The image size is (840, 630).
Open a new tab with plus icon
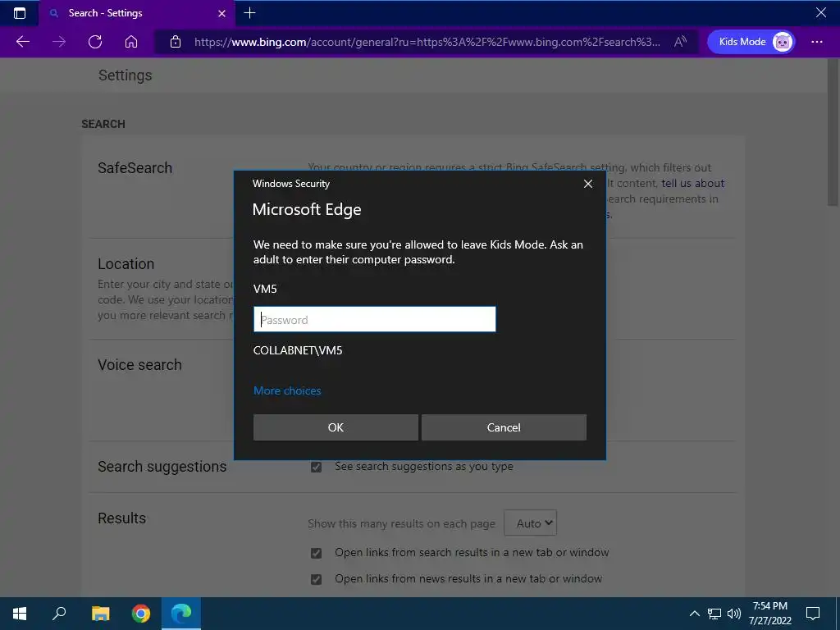[249, 13]
